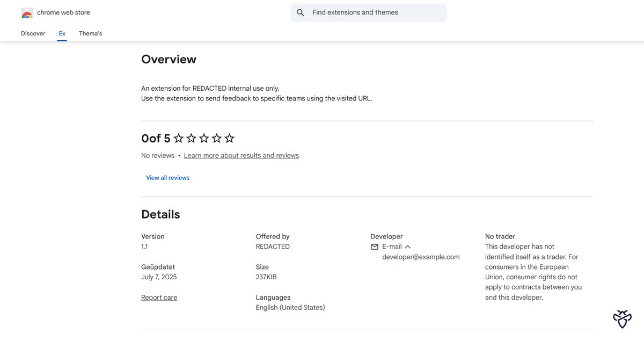
Task: Click English (United States) language value
Action: point(290,308)
